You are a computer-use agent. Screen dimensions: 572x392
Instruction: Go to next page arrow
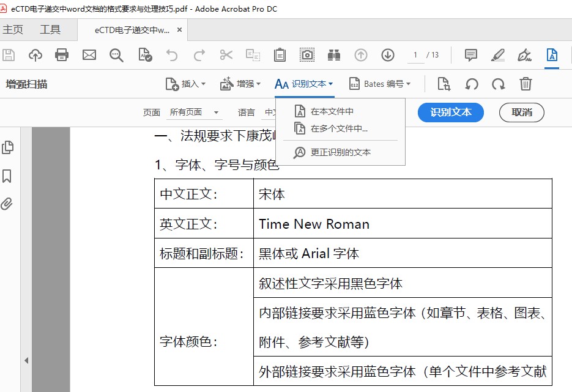tap(388, 55)
